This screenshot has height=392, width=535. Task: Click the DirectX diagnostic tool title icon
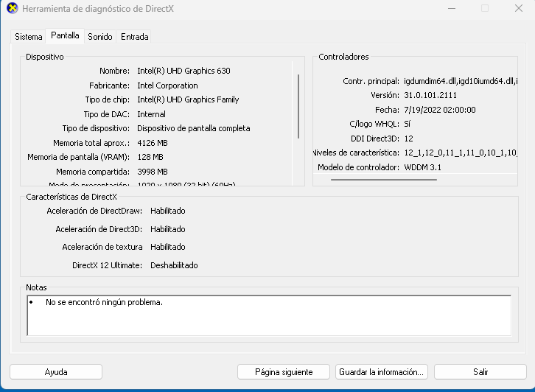point(13,8)
